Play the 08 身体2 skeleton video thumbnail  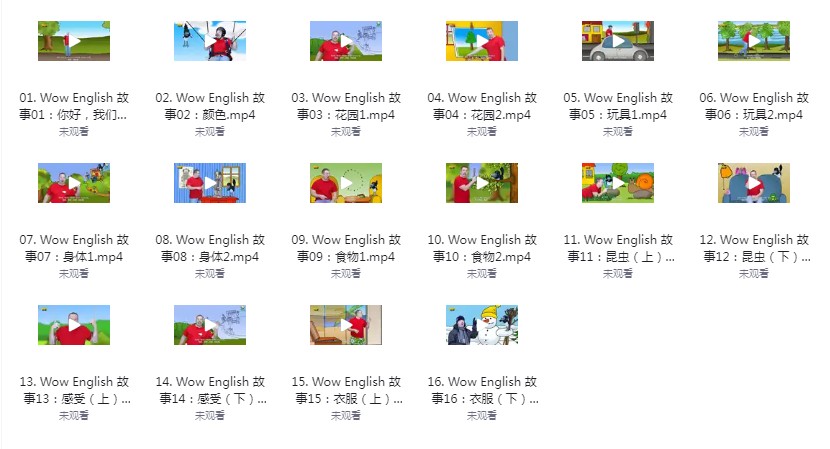coord(210,183)
